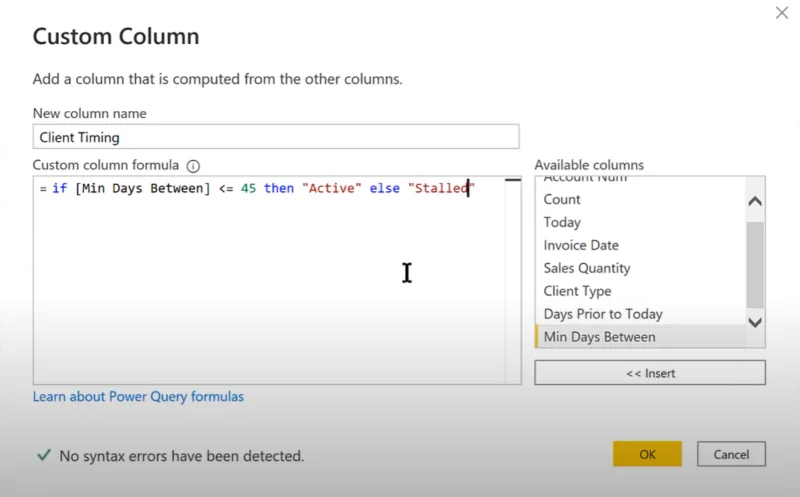800x497 pixels.
Task: Select Client Type column
Action: pos(640,291)
